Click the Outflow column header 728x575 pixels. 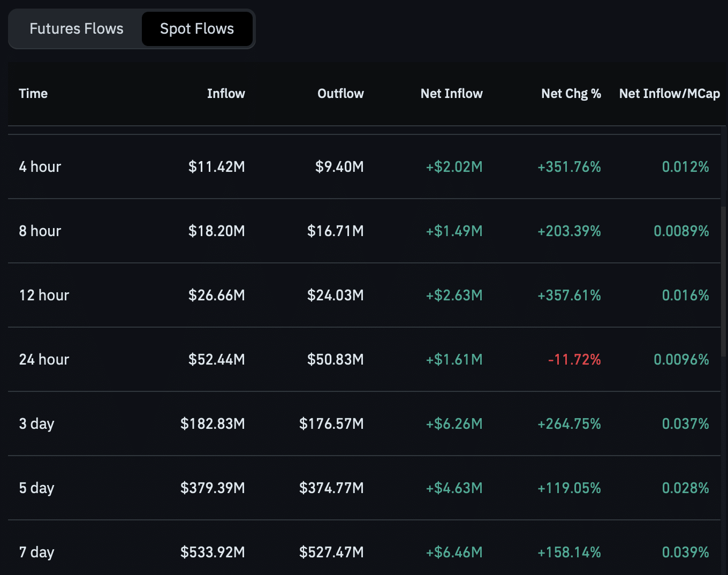click(340, 93)
